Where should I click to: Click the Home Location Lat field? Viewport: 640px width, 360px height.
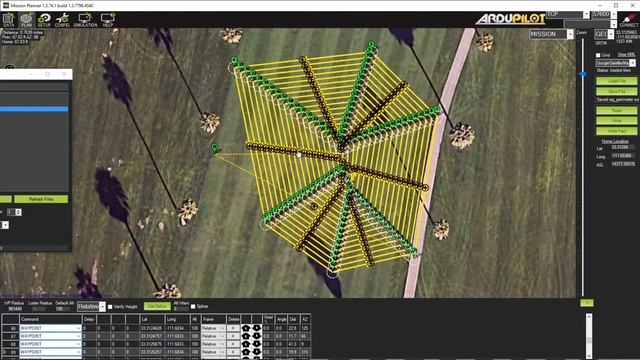pos(622,147)
